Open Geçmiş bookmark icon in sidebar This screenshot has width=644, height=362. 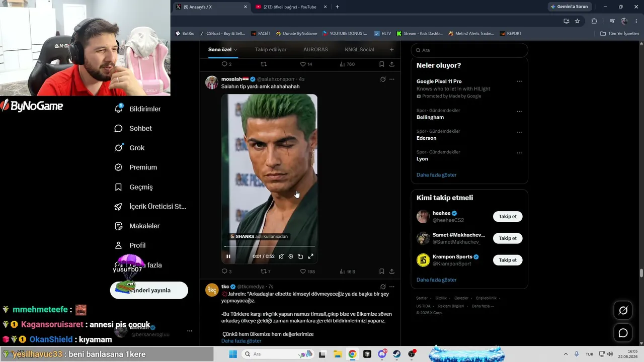(119, 187)
